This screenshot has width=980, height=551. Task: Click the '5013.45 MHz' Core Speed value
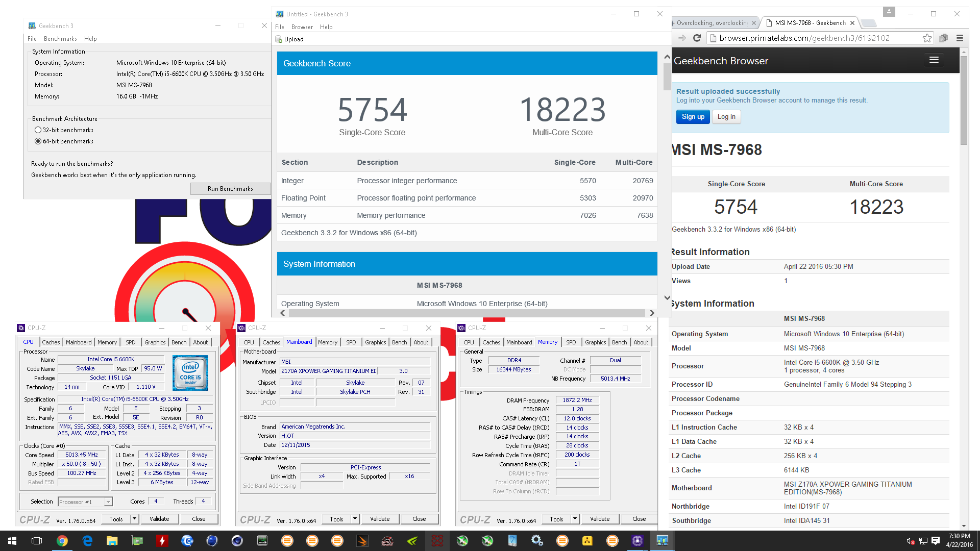[x=82, y=455]
